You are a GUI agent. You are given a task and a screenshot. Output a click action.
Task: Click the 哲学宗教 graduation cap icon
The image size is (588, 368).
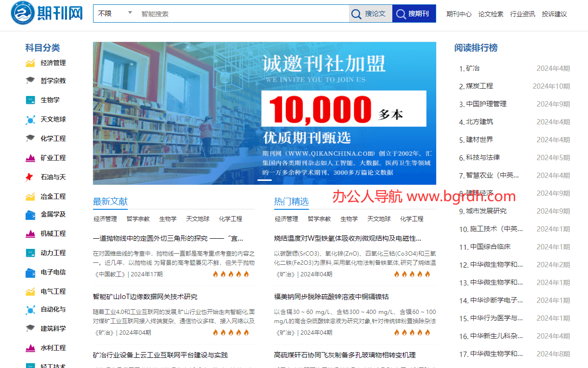pyautogui.click(x=30, y=81)
